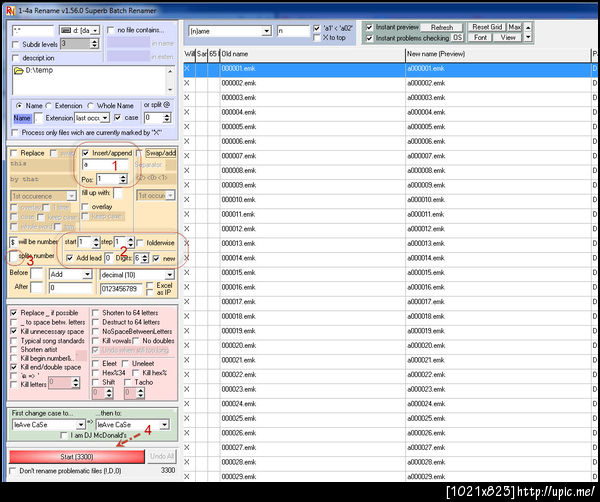The image size is (600, 502).
Task: Toggle the Add lead checkbox
Action: pyautogui.click(x=70, y=258)
